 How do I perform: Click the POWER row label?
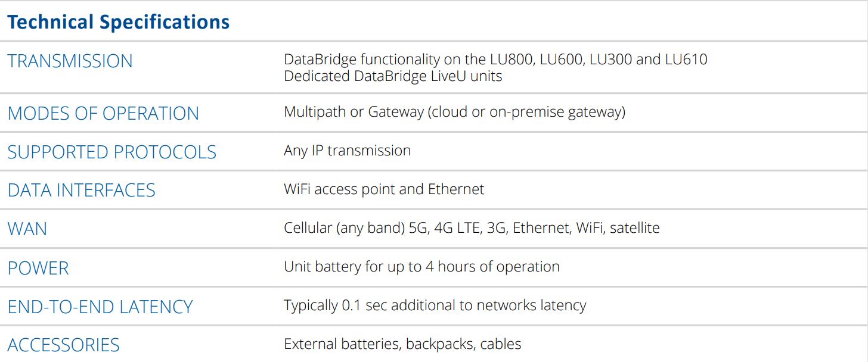pos(38,268)
